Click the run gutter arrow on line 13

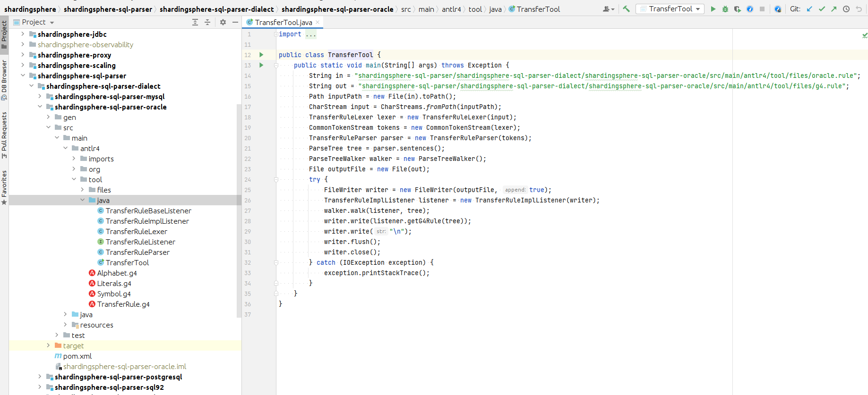261,65
